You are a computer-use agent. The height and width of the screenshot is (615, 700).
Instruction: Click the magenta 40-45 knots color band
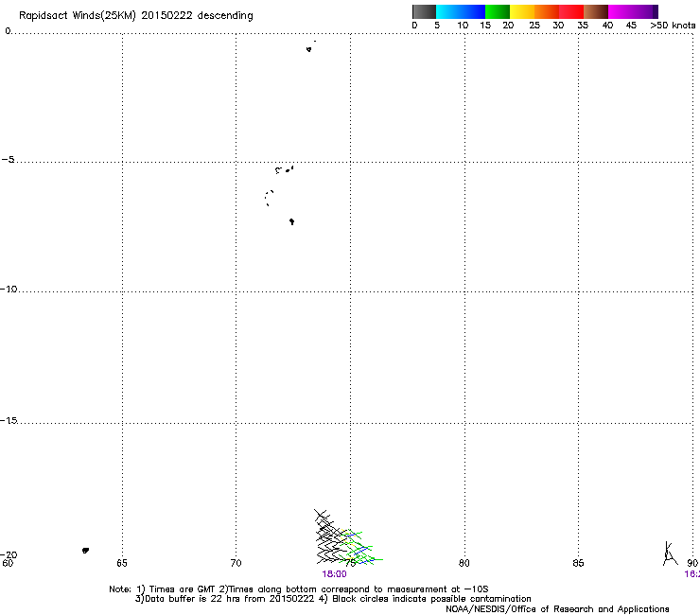[621, 11]
